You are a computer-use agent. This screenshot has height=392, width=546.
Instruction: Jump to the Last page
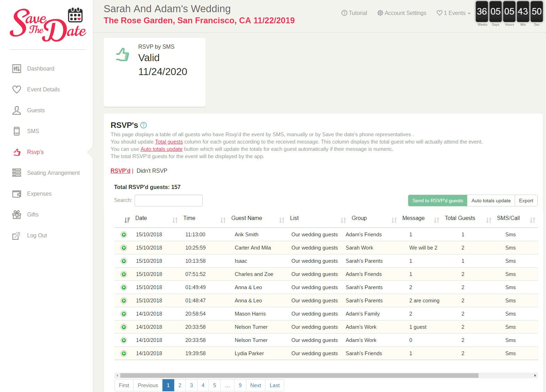coord(275,385)
